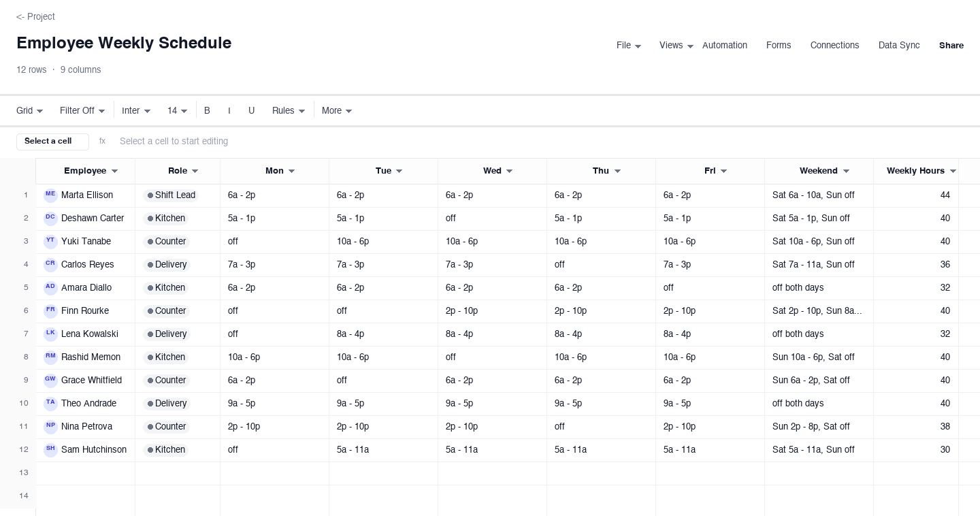Viewport: 980px width, 516px height.
Task: Open the File menu
Action: [x=629, y=46]
